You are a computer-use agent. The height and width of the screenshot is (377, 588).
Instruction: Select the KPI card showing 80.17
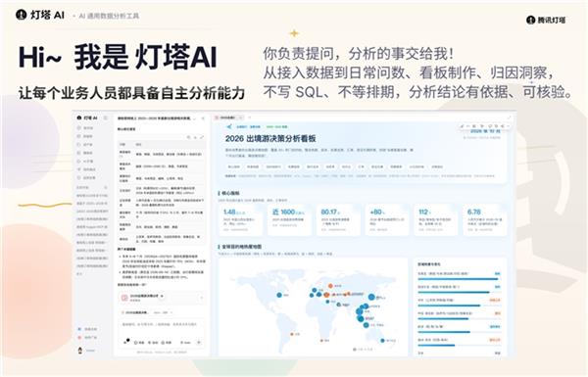[x=338, y=220]
